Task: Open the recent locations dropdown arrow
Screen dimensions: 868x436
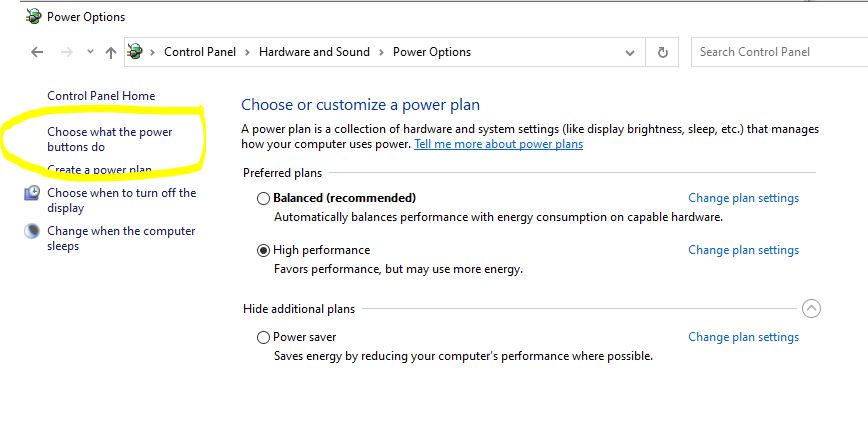Action: pyautogui.click(x=90, y=51)
